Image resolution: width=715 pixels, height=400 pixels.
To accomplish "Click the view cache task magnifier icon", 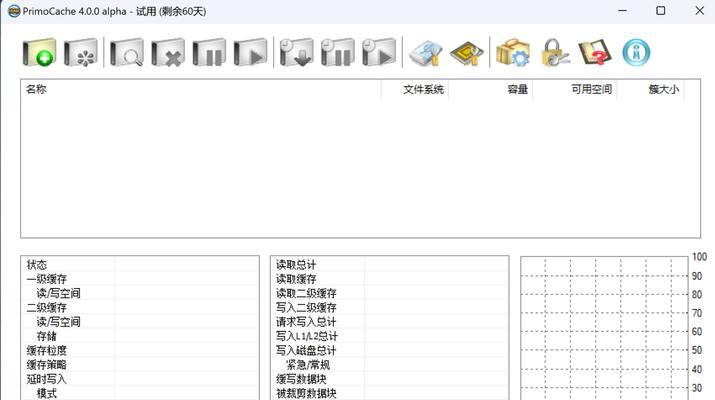I will 127,52.
